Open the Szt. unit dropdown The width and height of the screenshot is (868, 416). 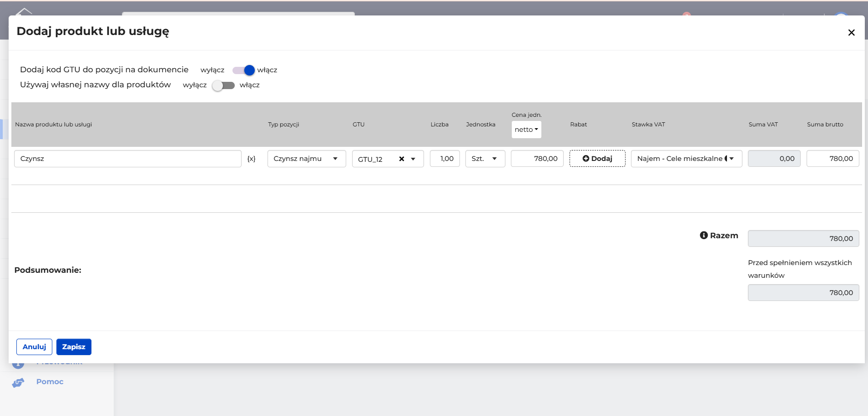[x=485, y=159]
